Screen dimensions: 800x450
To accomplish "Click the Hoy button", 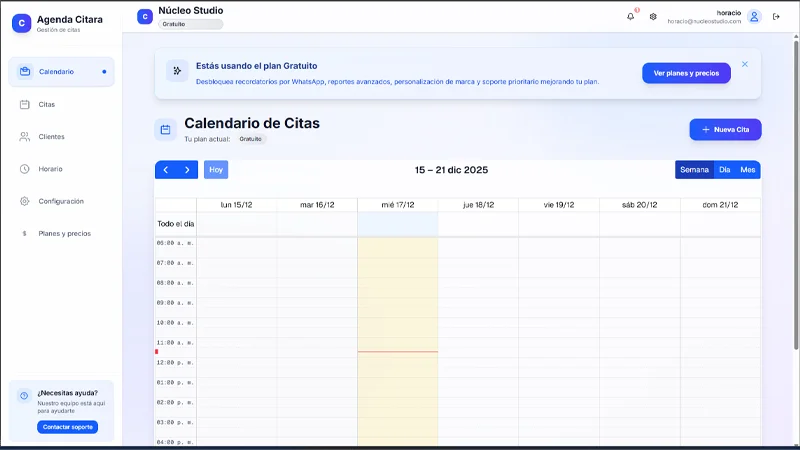I will [216, 170].
